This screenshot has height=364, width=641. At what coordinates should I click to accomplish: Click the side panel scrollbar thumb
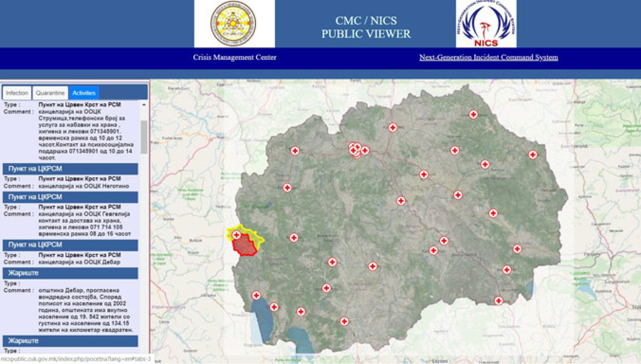click(144, 137)
